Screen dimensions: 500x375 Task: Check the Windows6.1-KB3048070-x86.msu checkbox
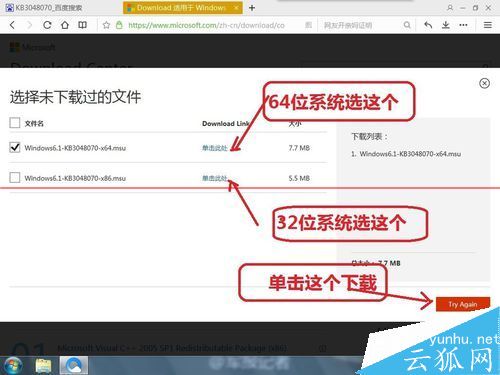(15, 178)
